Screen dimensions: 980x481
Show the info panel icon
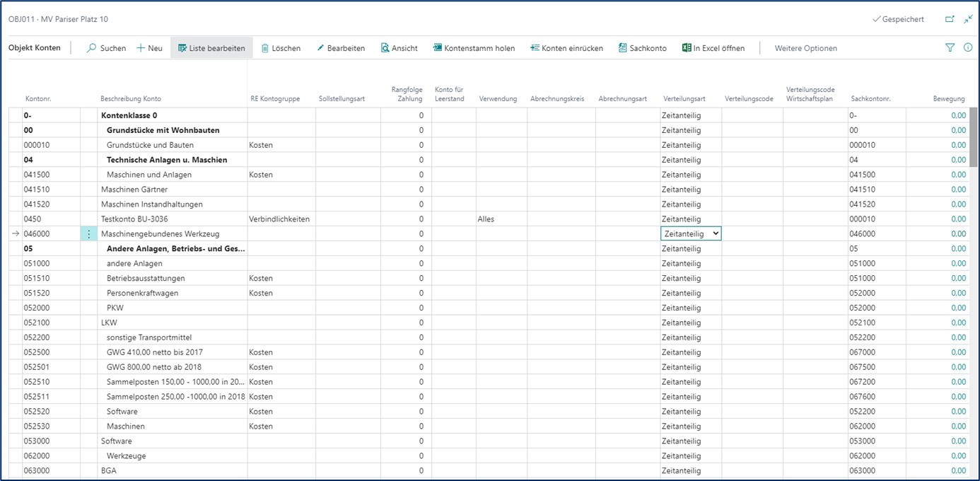(968, 47)
